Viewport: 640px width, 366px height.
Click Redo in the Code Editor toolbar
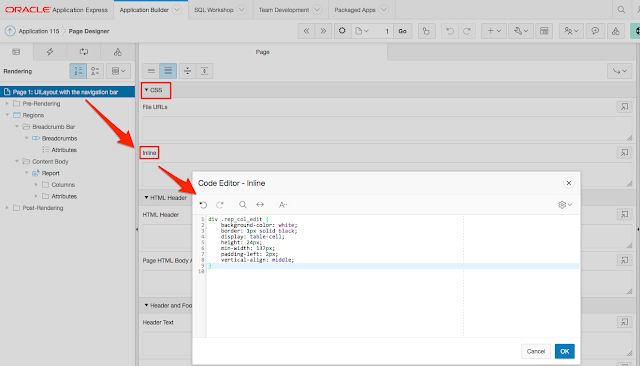pyautogui.click(x=220, y=204)
